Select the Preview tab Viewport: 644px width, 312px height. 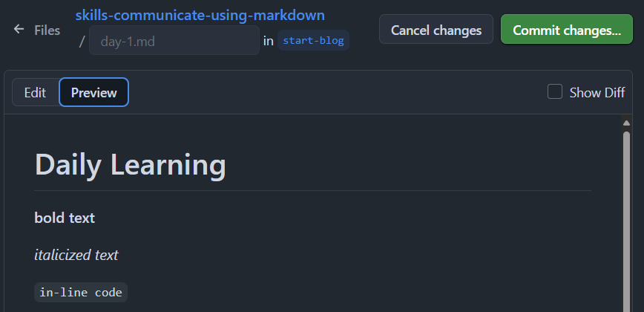(x=93, y=93)
